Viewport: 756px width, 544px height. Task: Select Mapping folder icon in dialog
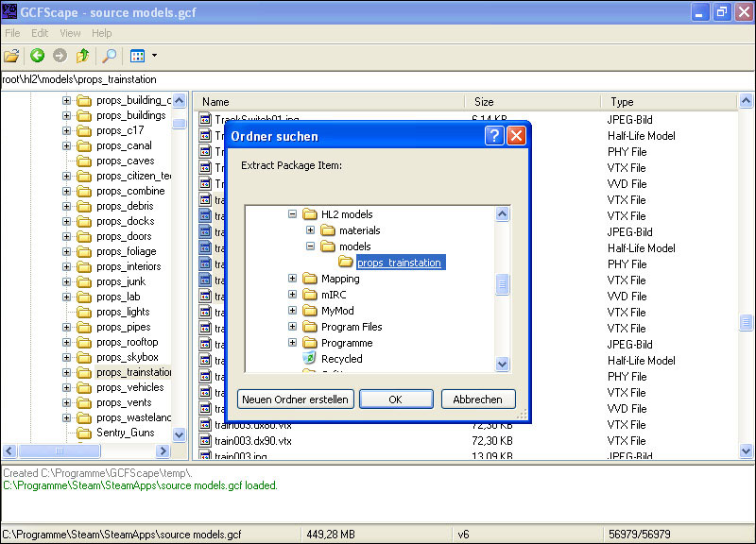(310, 279)
